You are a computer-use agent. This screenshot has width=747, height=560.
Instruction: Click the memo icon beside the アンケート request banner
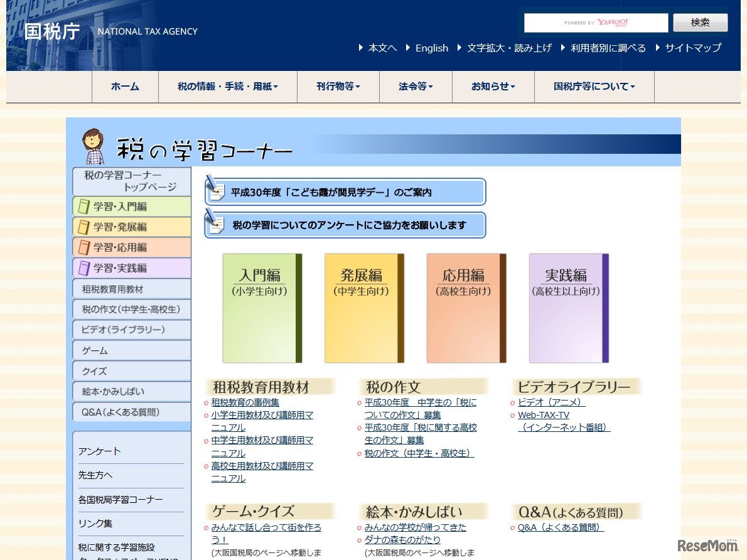217,225
